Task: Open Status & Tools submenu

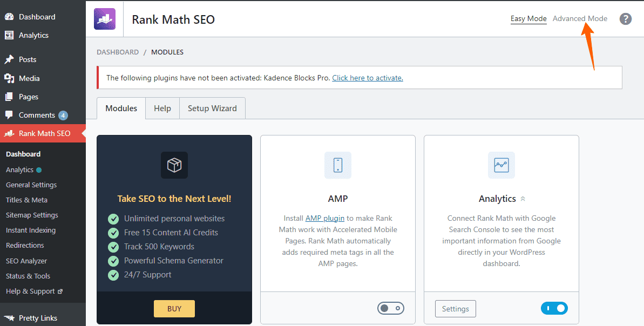Action: (28, 276)
